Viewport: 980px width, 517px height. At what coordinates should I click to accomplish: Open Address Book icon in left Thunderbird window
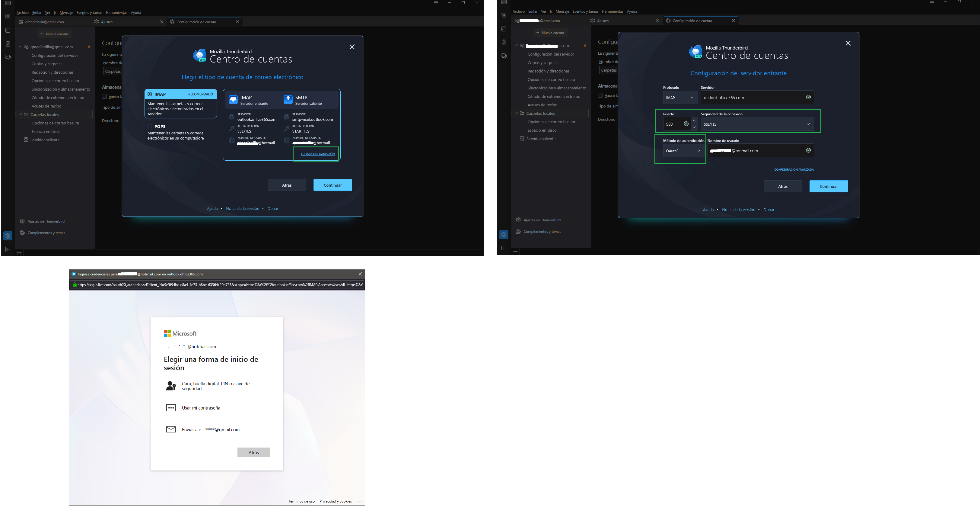pyautogui.click(x=8, y=16)
